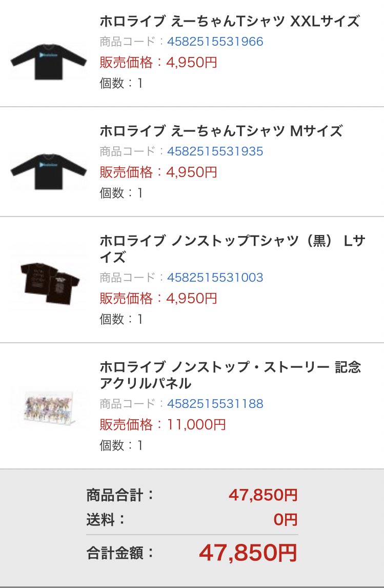Click the 合計金額 grand total 47,850円

pyautogui.click(x=248, y=553)
